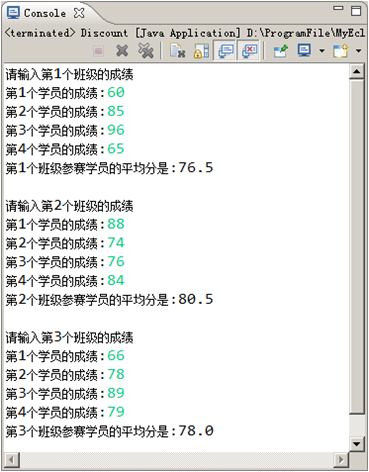Click the green input value 74

pos(116,243)
